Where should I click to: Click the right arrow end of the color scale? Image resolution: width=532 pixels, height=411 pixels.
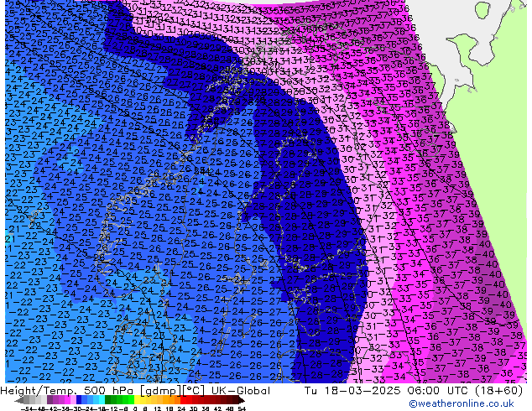[242, 401]
